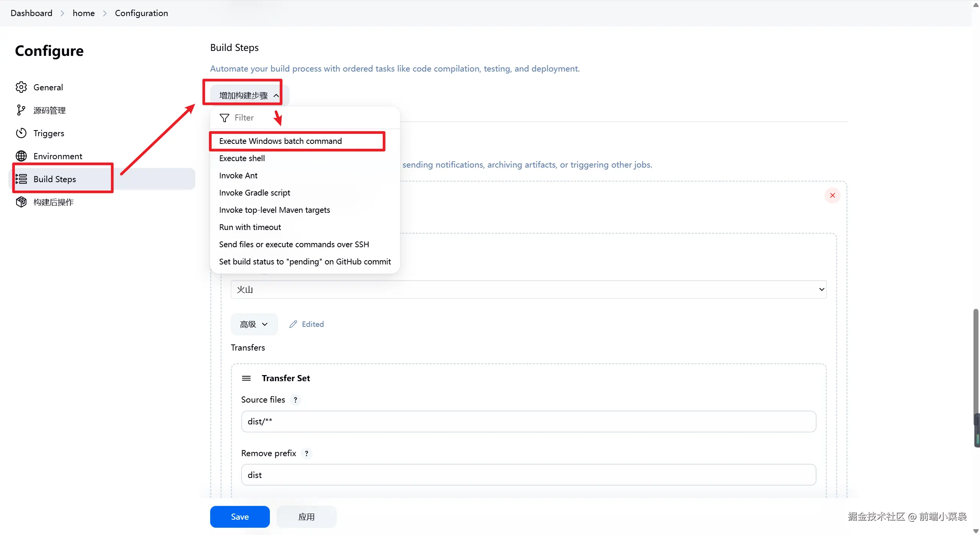Click the Triggers clock icon
Image resolution: width=980 pixels, height=535 pixels.
(21, 133)
